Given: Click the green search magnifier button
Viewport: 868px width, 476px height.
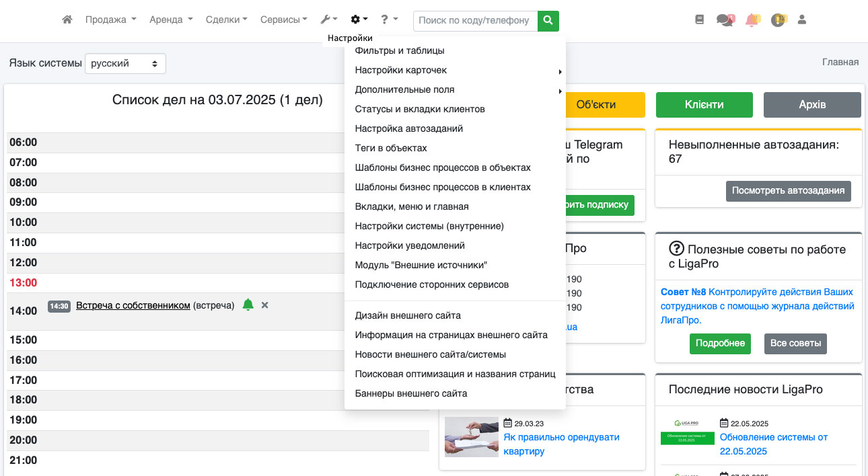Looking at the screenshot, I should pos(548,21).
